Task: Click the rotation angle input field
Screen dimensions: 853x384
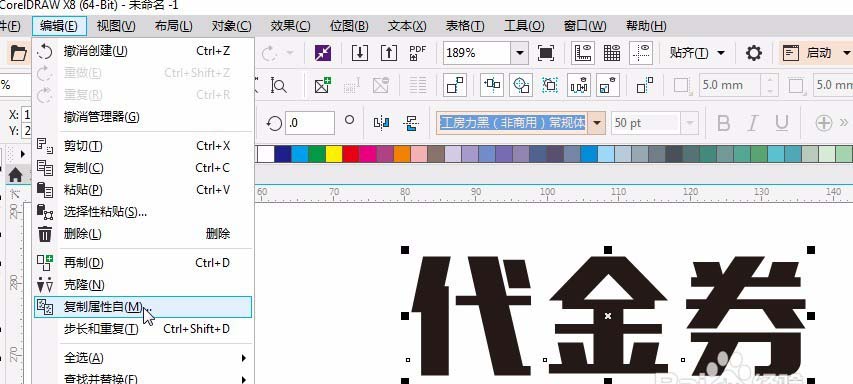Action: click(310, 123)
